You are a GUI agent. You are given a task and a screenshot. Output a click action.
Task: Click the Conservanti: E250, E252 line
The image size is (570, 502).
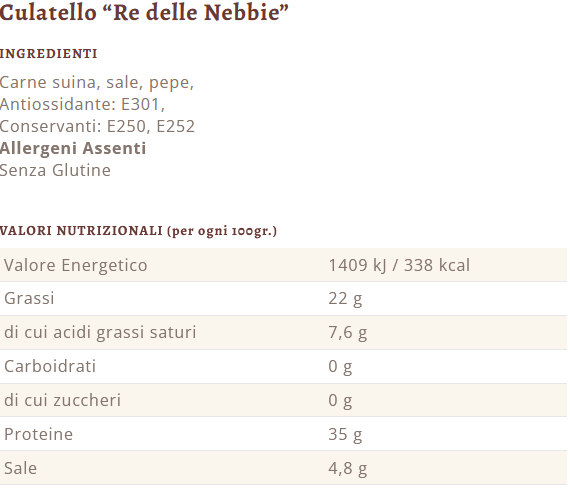tap(97, 126)
